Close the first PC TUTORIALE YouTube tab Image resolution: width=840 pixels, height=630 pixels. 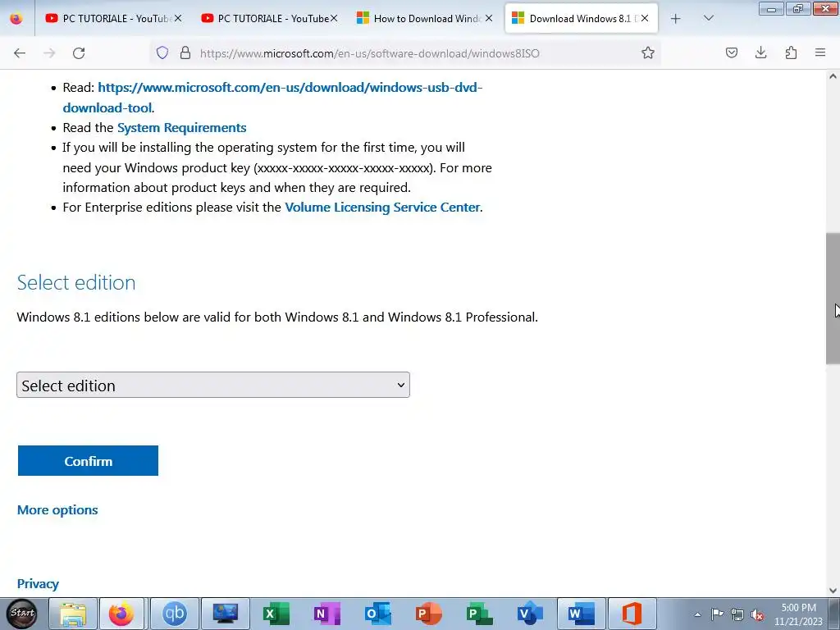[x=178, y=18]
